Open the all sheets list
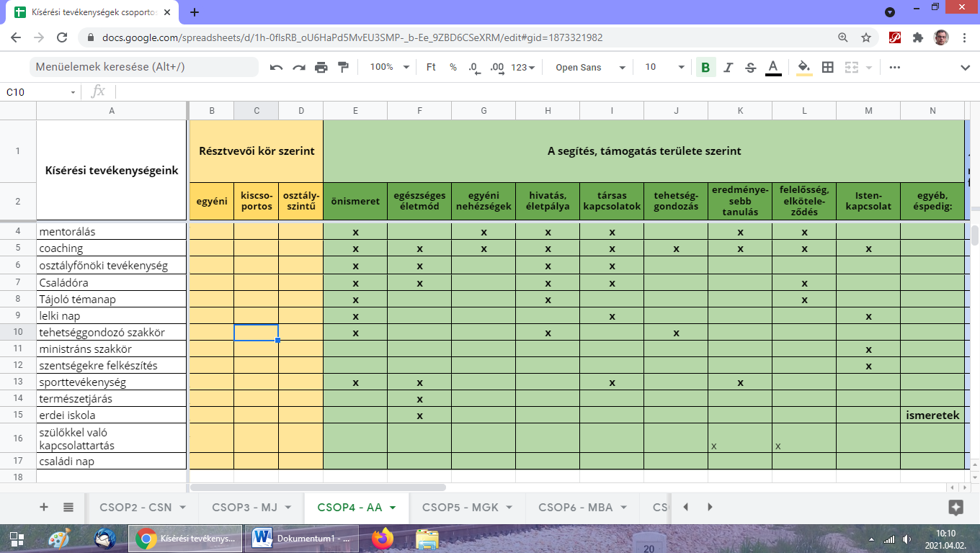Screen dimensions: 980x553 pyautogui.click(x=68, y=507)
